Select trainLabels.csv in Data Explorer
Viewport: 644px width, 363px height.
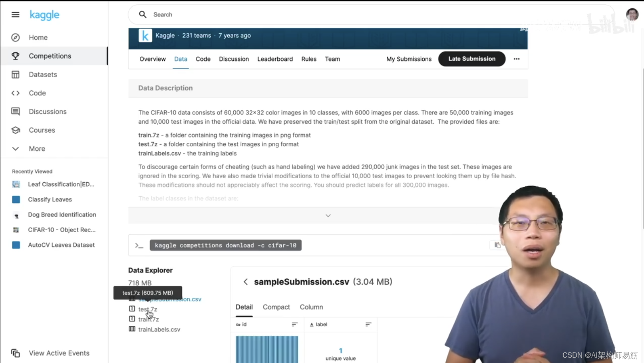pyautogui.click(x=159, y=329)
